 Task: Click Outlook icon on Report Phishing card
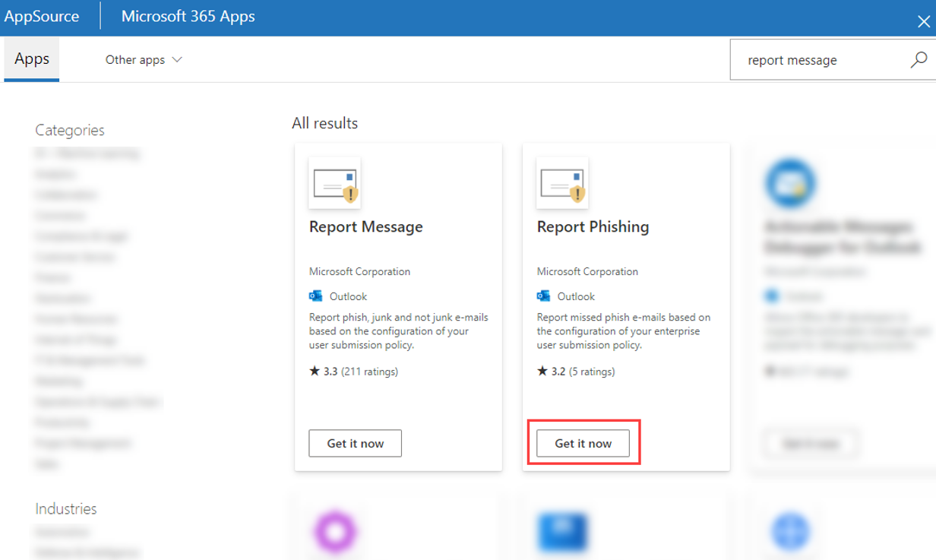pyautogui.click(x=543, y=296)
